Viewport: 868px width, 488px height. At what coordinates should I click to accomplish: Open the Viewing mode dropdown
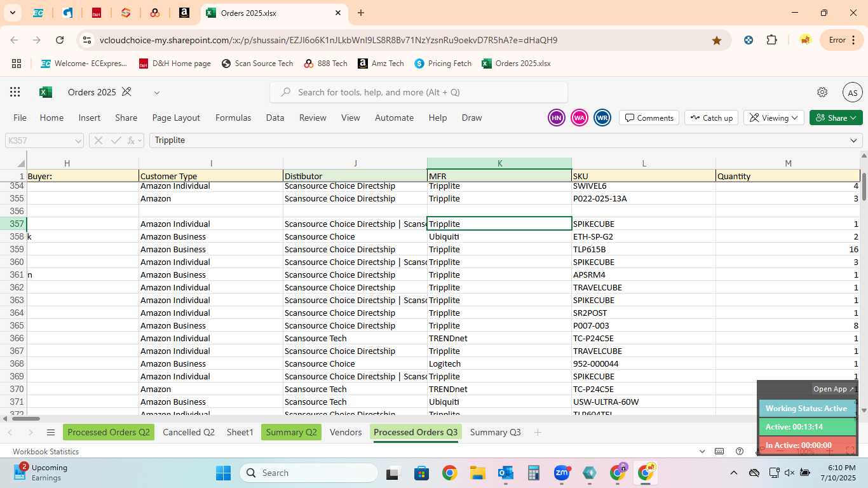tap(773, 118)
